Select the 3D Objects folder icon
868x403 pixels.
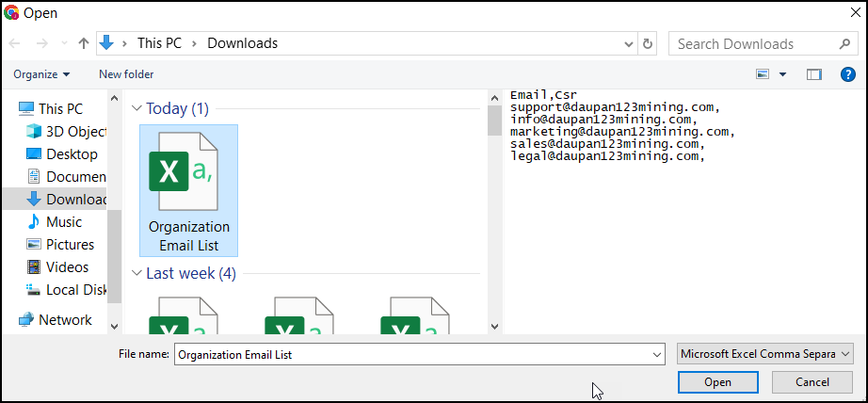point(34,131)
